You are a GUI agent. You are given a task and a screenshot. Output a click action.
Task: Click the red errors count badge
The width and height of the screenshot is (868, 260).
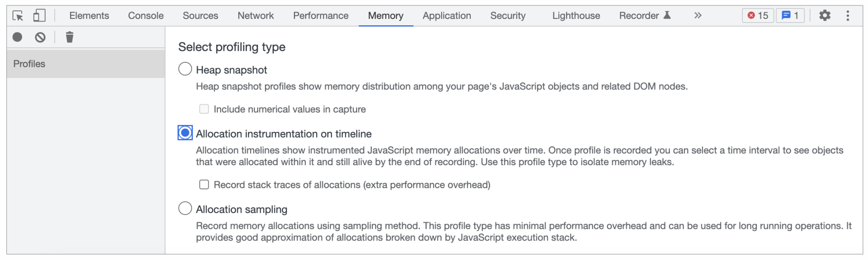(758, 16)
